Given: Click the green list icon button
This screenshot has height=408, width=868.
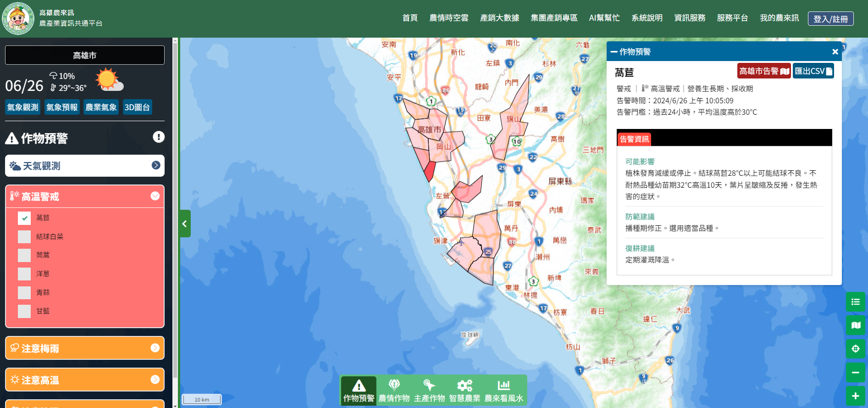Looking at the screenshot, I should click(x=855, y=302).
